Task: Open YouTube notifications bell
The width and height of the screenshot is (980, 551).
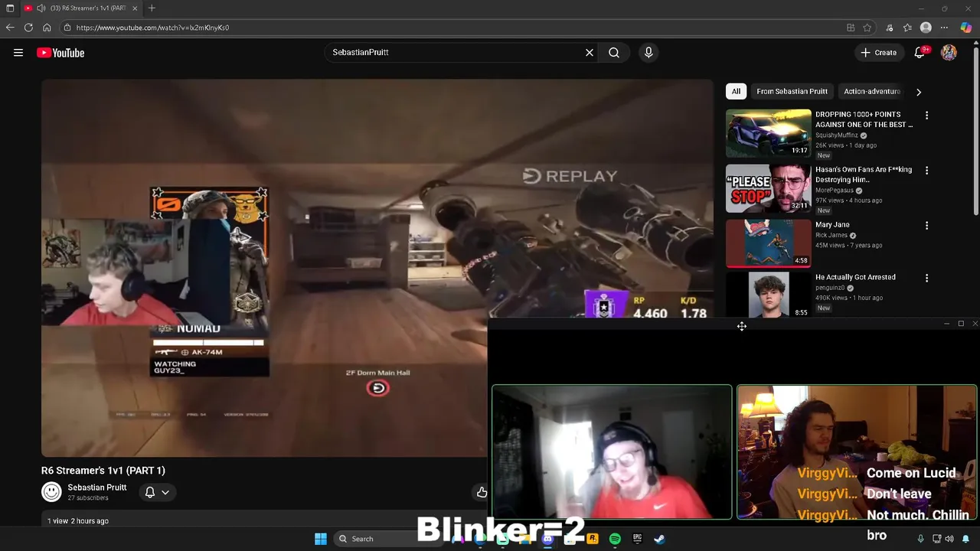Action: click(920, 53)
